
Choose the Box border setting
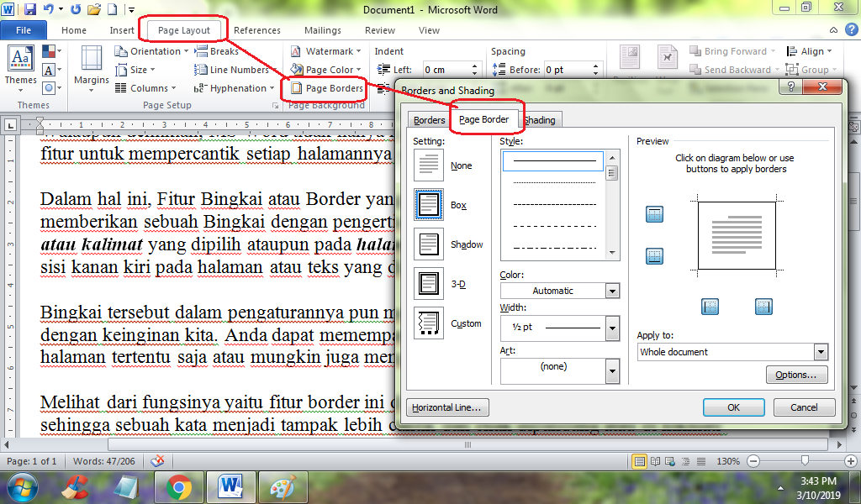click(428, 205)
